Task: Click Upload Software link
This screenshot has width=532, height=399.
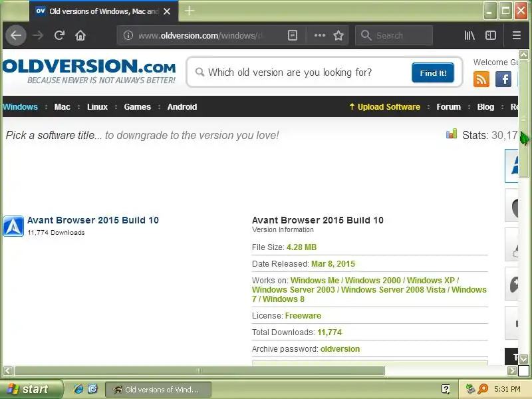Action: click(385, 107)
